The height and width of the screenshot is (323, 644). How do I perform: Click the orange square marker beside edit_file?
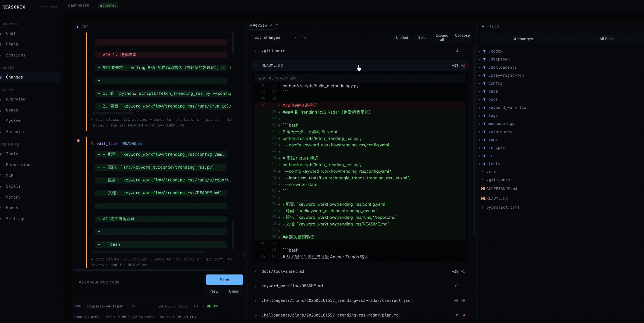click(x=78, y=141)
